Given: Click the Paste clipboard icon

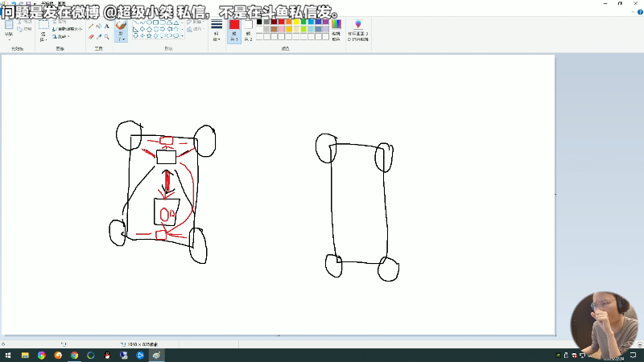Looking at the screenshot, I should pos(9,25).
